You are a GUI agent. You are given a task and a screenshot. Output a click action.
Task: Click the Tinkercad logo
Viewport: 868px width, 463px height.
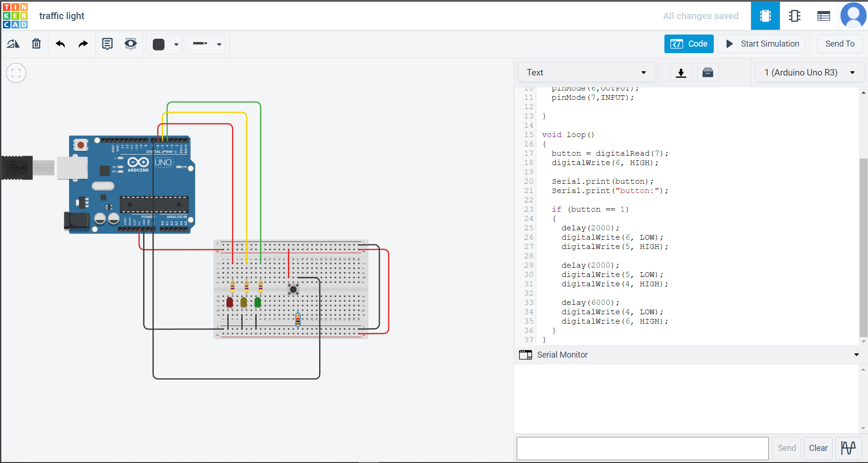[15, 15]
